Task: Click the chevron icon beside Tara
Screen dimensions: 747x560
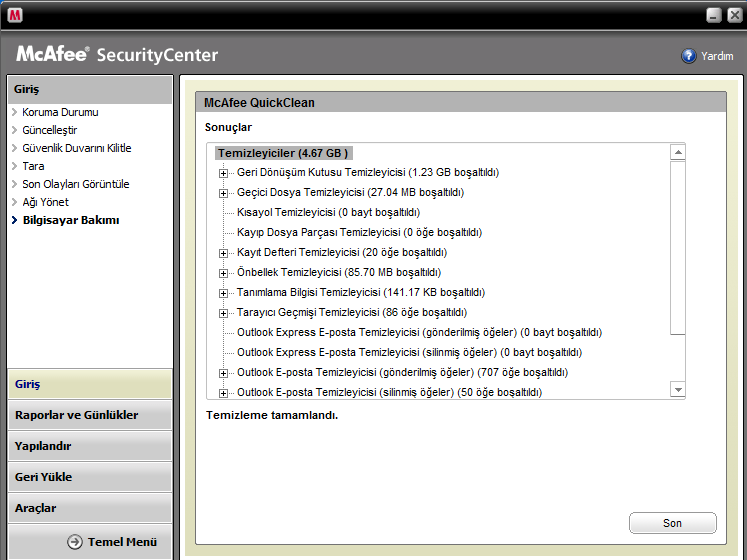Action: (14, 166)
